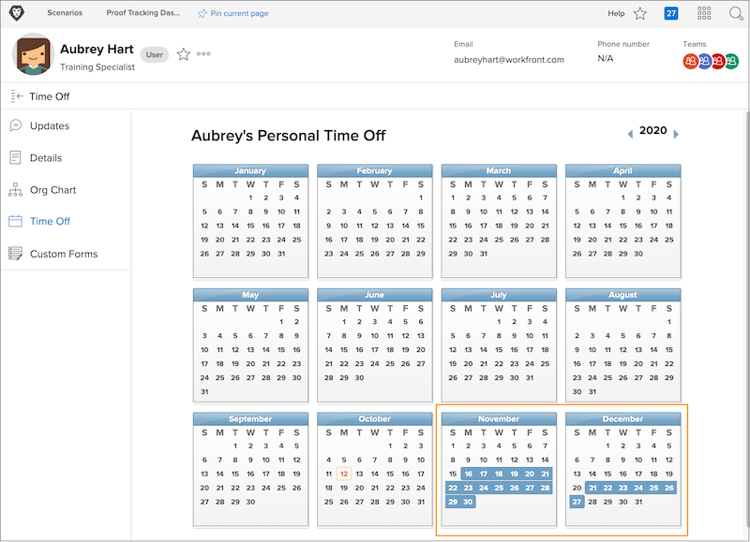Favorite Aubrey Hart with the star icon

point(183,55)
